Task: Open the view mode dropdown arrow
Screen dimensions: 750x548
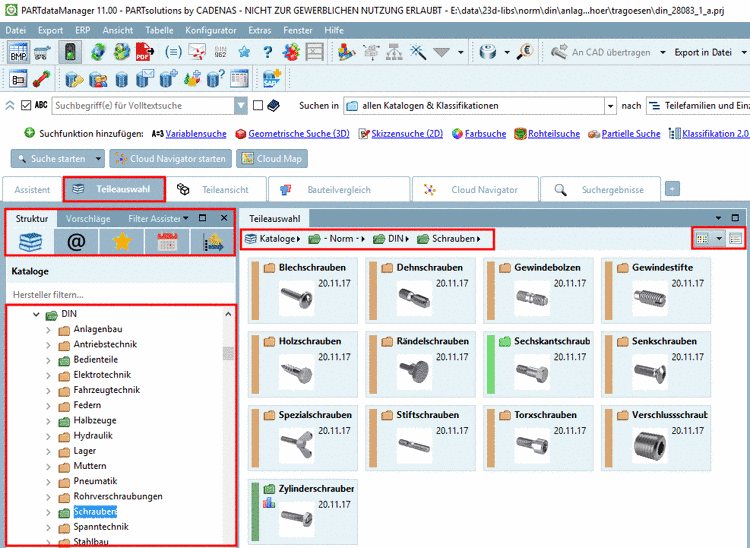Action: (719, 238)
